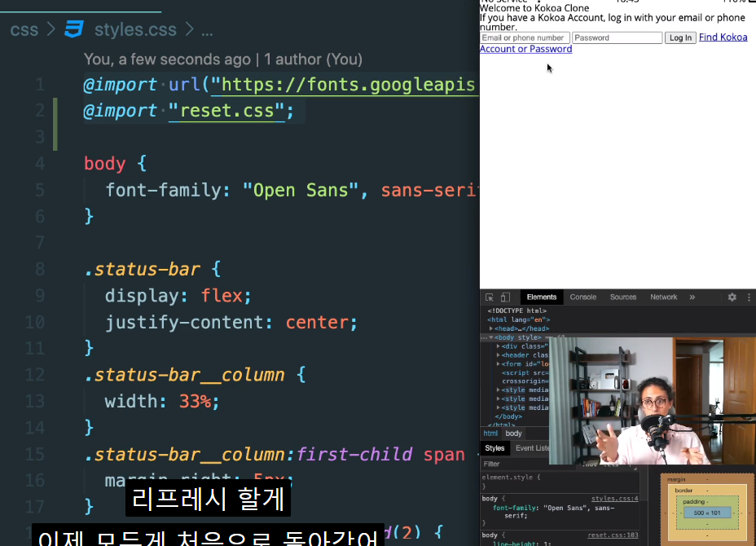This screenshot has width=756, height=546.
Task: Click the Password field
Action: [x=618, y=37]
